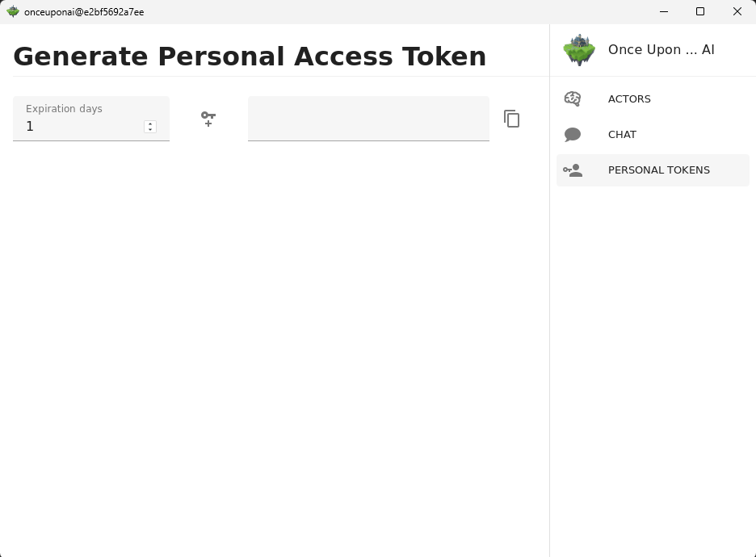Viewport: 756px width, 557px height.
Task: Go to the CHAT menu entry
Action: [x=622, y=135]
